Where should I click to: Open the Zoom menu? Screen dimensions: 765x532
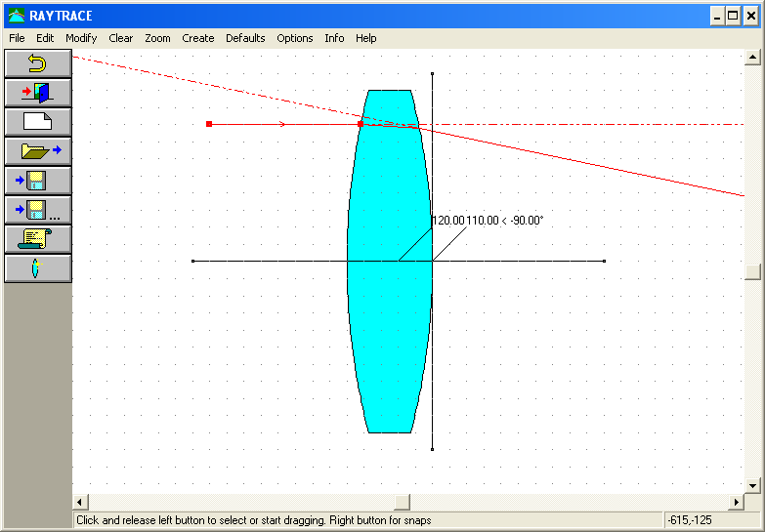[x=157, y=38]
